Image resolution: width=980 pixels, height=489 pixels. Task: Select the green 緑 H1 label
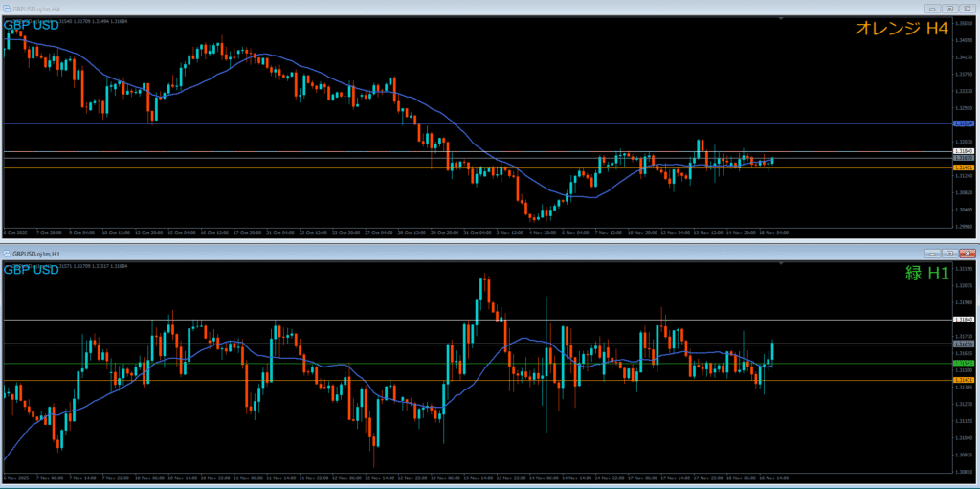926,273
